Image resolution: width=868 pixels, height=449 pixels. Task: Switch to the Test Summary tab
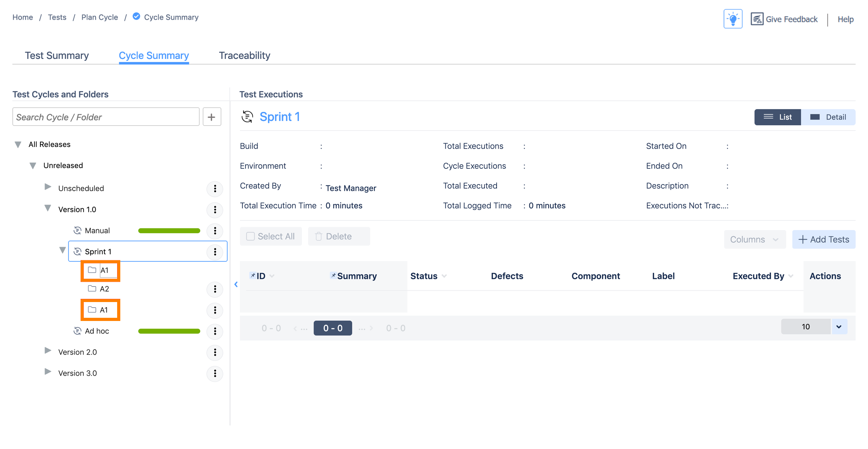point(56,55)
